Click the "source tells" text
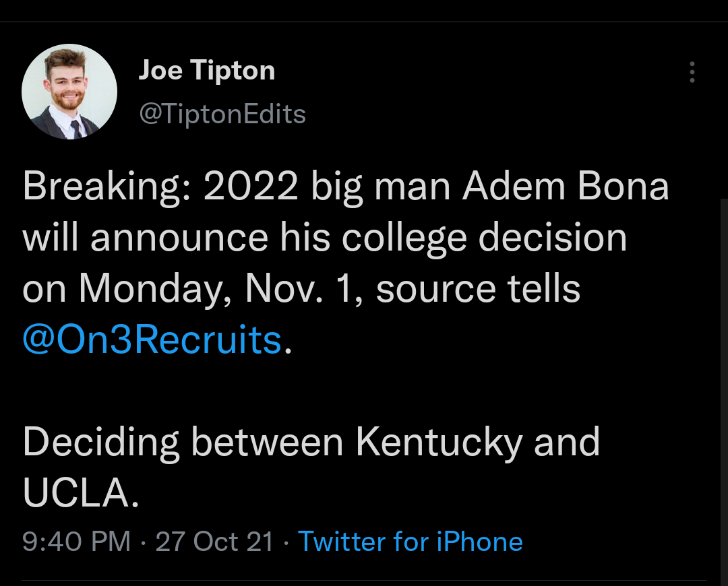The height and width of the screenshot is (586, 728). click(478, 289)
